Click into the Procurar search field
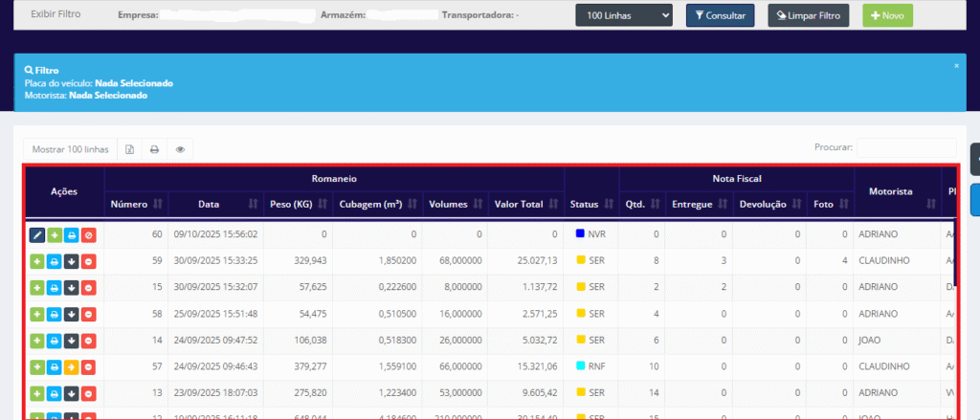The image size is (980, 420). pyautogui.click(x=905, y=148)
